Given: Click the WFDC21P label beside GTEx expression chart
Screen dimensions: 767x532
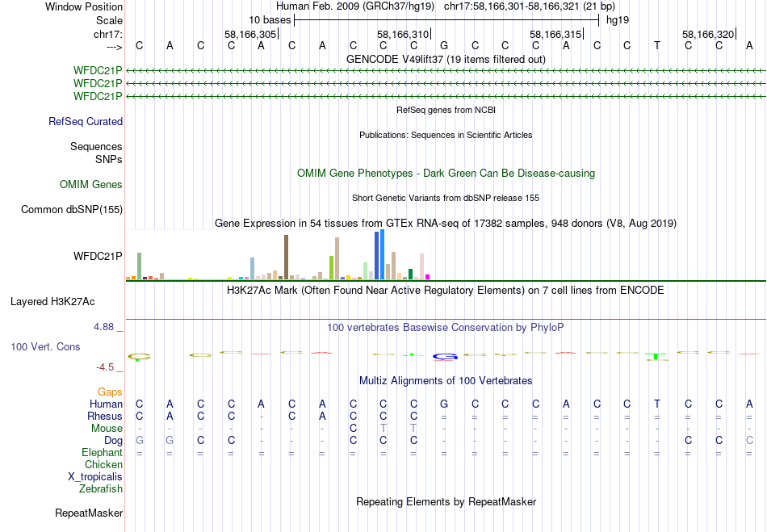Looking at the screenshot, I should pyautogui.click(x=98, y=256).
